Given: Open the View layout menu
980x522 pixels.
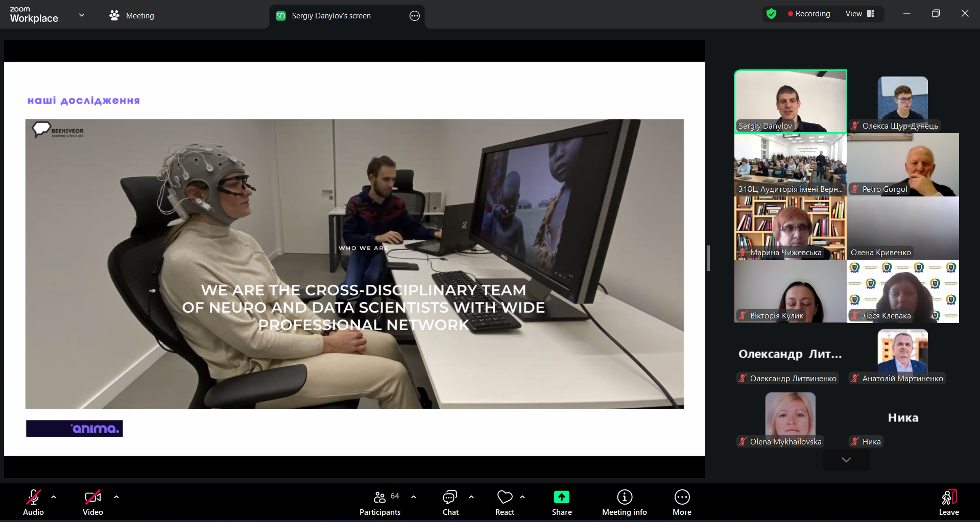Looking at the screenshot, I should 859,14.
